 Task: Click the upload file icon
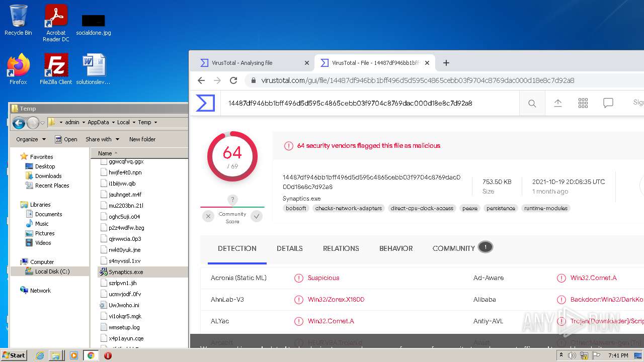(558, 103)
